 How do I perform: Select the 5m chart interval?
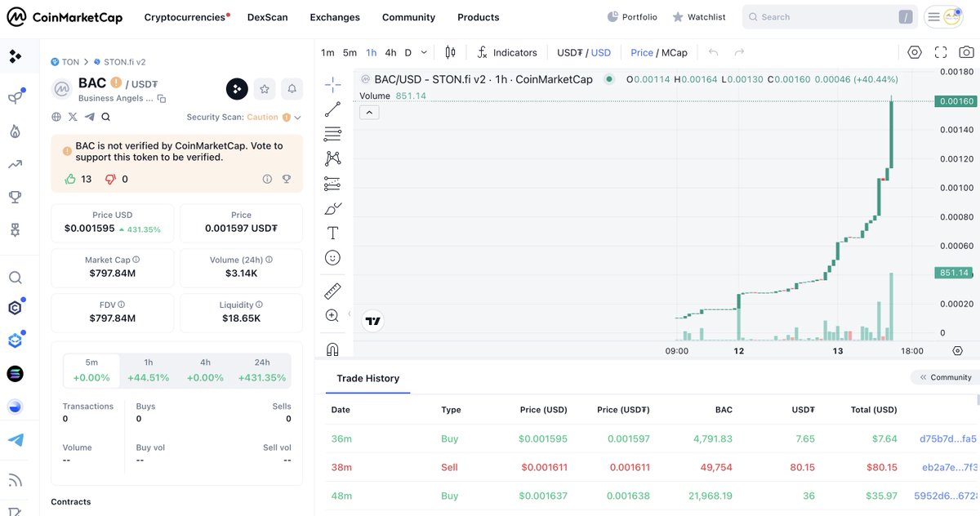[350, 52]
